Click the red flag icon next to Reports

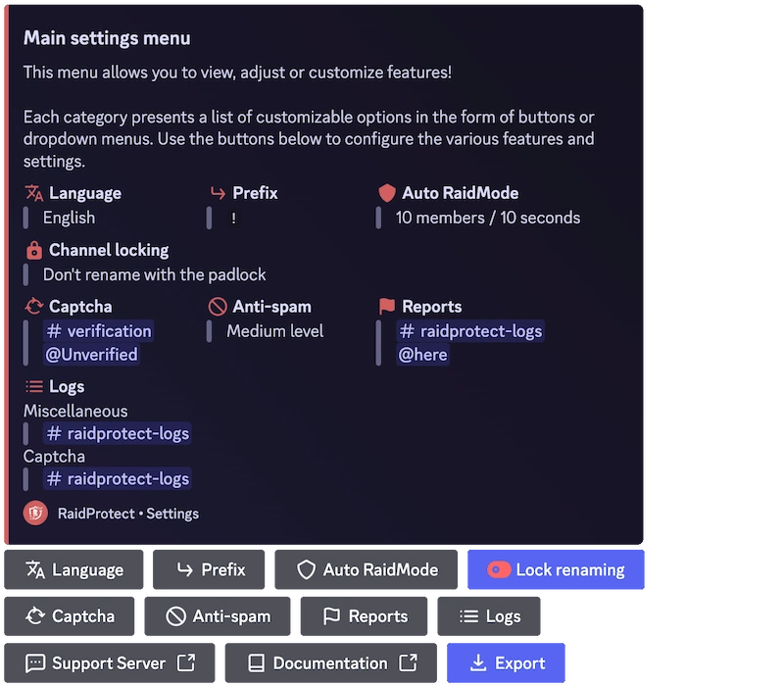pyautogui.click(x=385, y=307)
